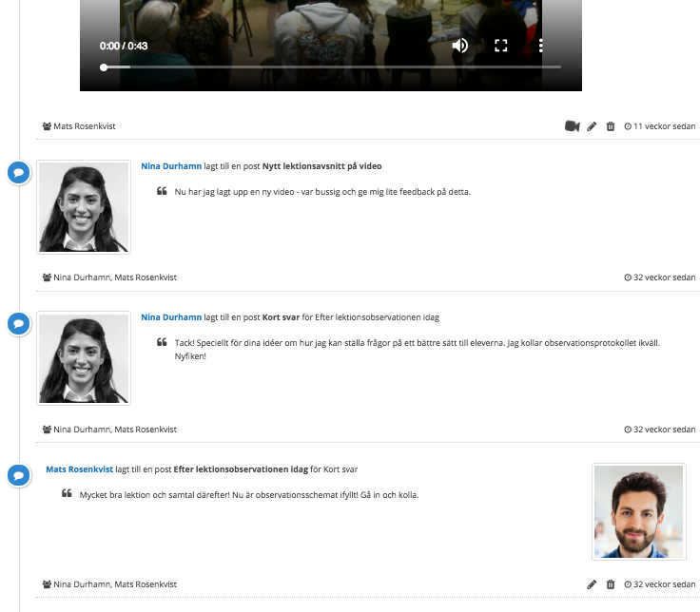Image resolution: width=700 pixels, height=612 pixels.
Task: Delete the post from 11 veckor sedan using the trash icon
Action: click(611, 126)
